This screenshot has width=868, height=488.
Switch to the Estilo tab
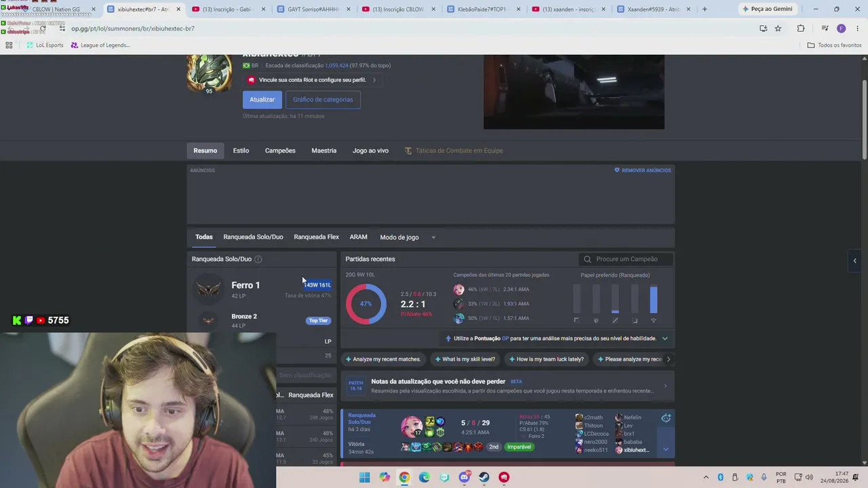(241, 150)
